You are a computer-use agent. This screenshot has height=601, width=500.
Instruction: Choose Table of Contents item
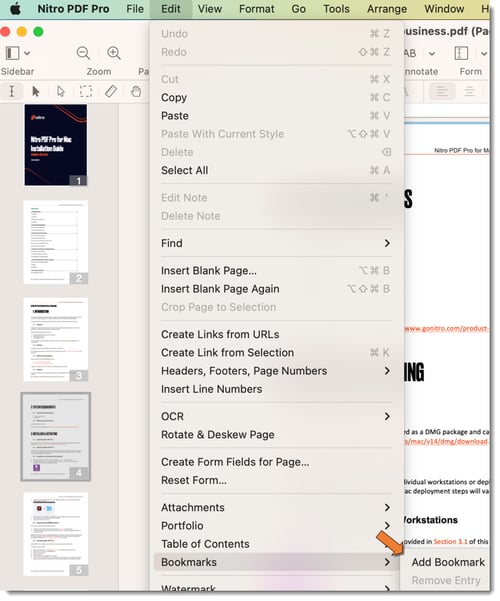tap(275, 544)
